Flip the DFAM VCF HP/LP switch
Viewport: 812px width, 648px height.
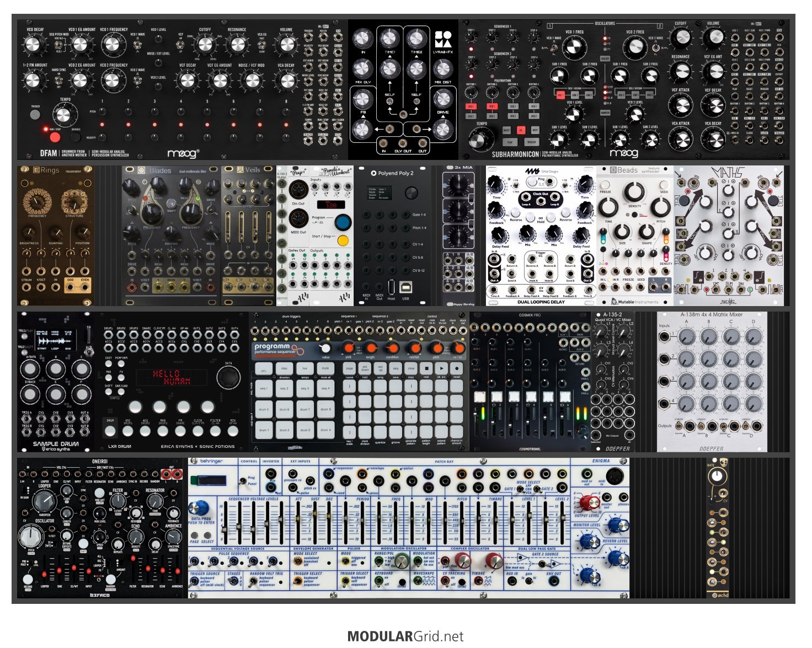(x=181, y=45)
